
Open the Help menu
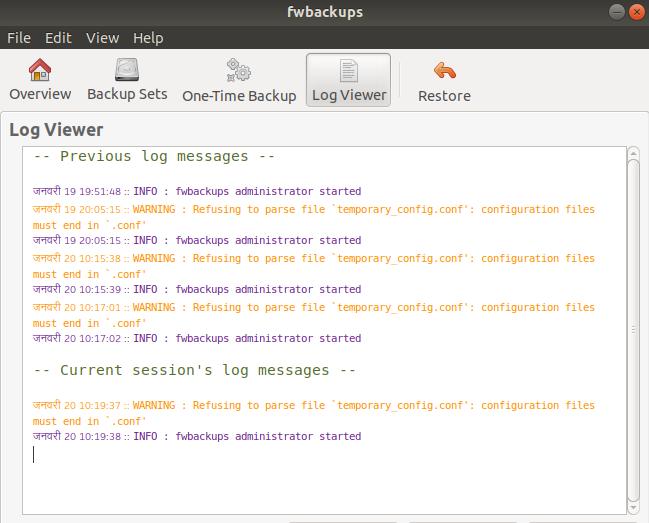point(148,38)
